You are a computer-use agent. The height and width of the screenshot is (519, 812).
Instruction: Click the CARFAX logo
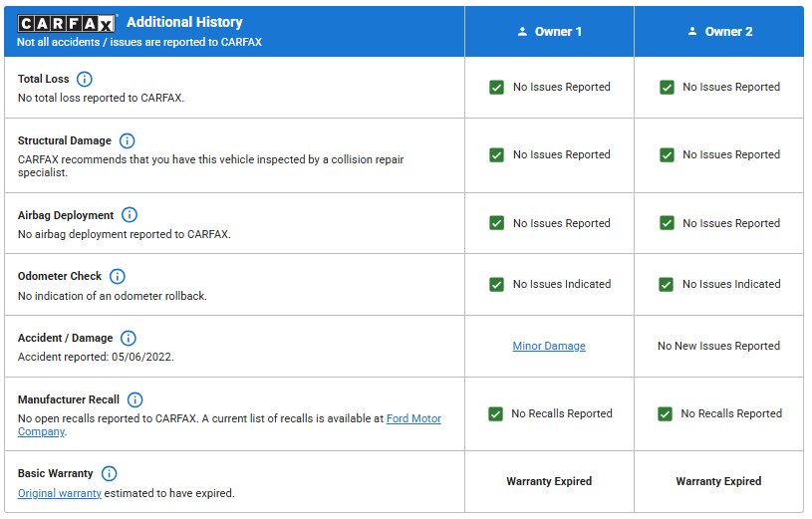[x=66, y=24]
